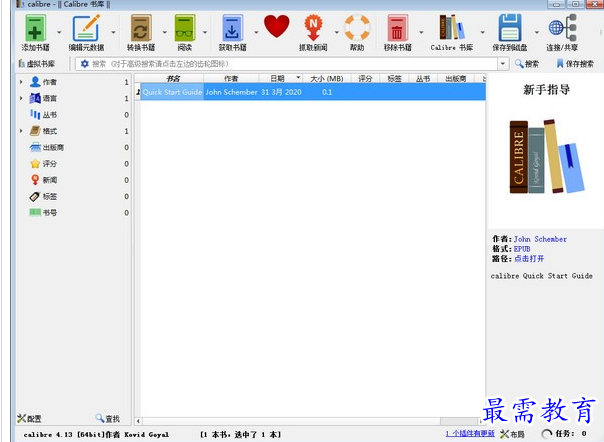Image resolution: width=604 pixels, height=442 pixels.
Task: Click the advanced search gear icon
Action: 85,64
